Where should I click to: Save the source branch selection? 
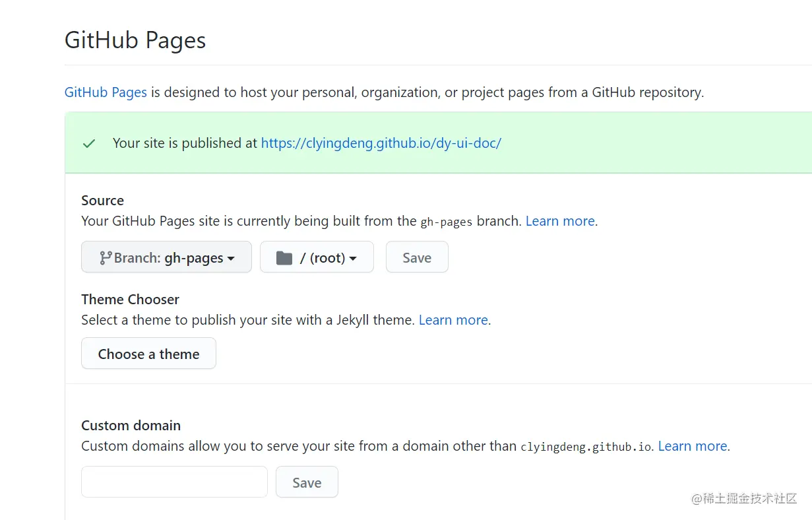click(417, 257)
